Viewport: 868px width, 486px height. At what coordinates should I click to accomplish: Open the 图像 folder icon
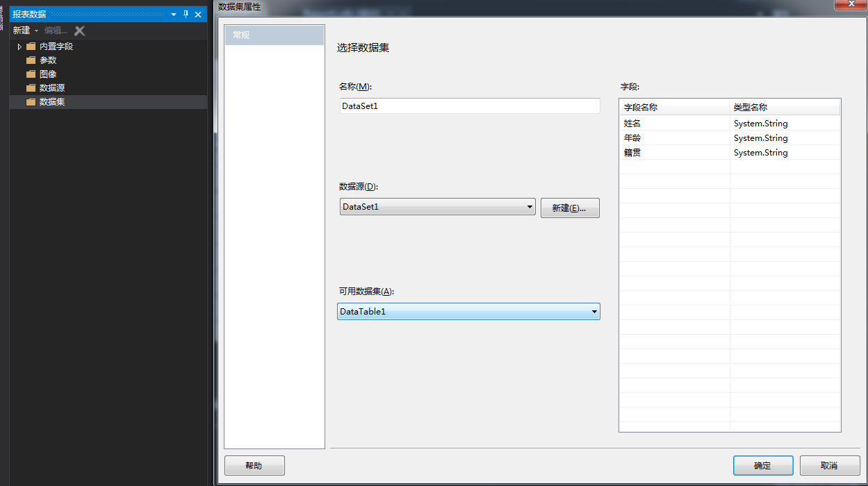click(31, 74)
